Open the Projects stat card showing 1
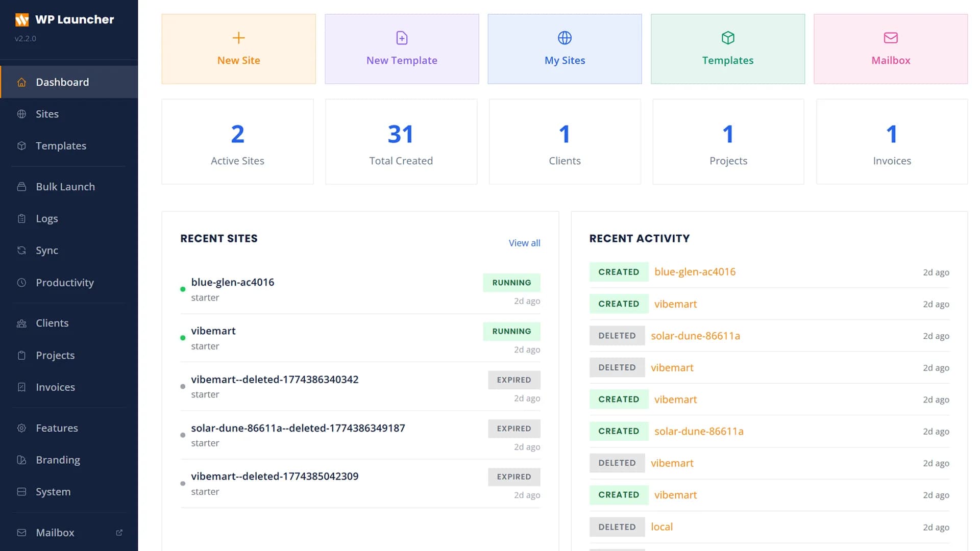The height and width of the screenshot is (551, 980). [x=728, y=142]
